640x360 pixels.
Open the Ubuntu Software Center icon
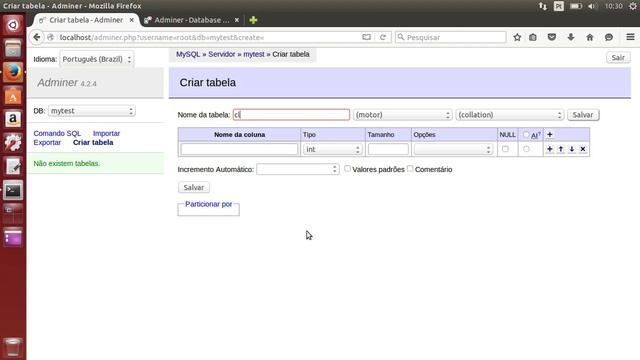(13, 96)
